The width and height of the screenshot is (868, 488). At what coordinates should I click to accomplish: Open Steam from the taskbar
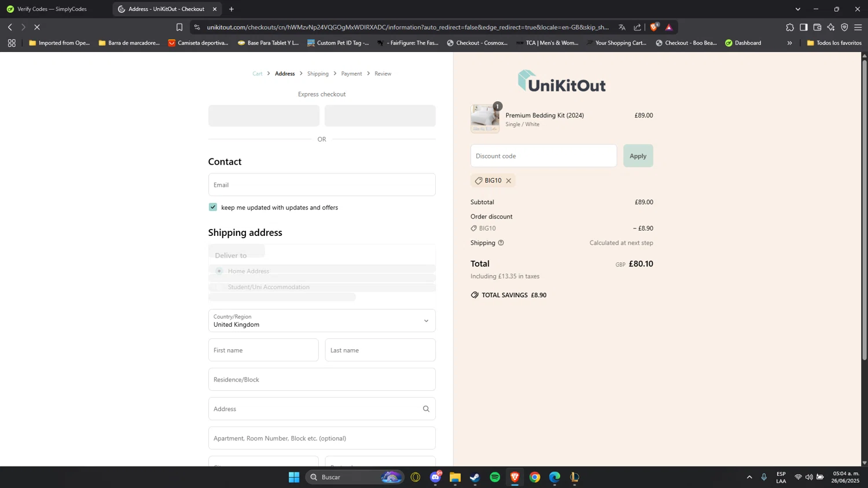[x=475, y=477]
